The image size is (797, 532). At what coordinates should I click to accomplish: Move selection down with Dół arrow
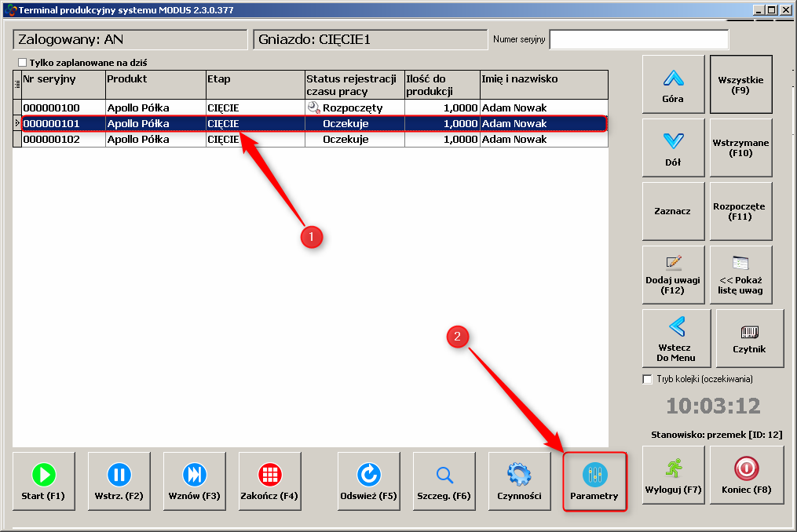[673, 148]
